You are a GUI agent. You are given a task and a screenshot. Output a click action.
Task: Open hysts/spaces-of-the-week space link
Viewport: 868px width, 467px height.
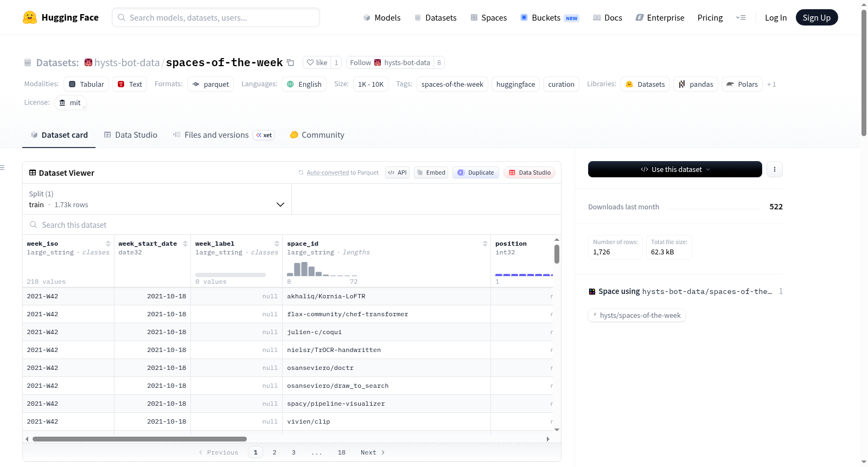637,315
